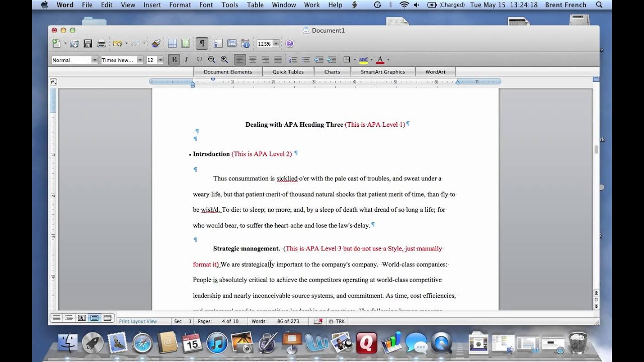Switch to the Document Elements tab
The height and width of the screenshot is (362, 644).
(228, 72)
